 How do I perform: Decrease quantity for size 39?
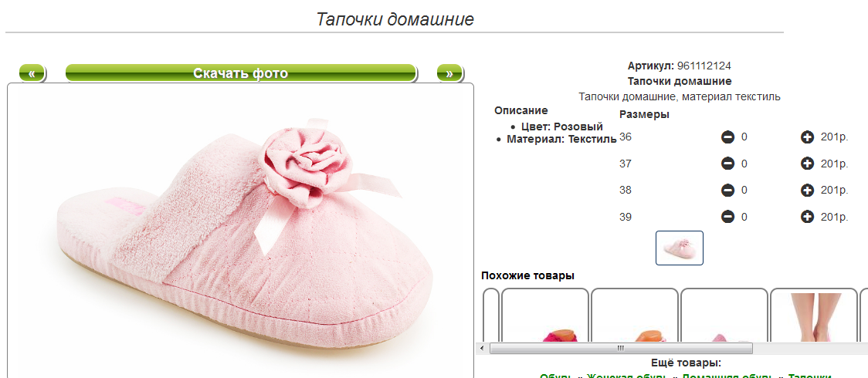(727, 217)
